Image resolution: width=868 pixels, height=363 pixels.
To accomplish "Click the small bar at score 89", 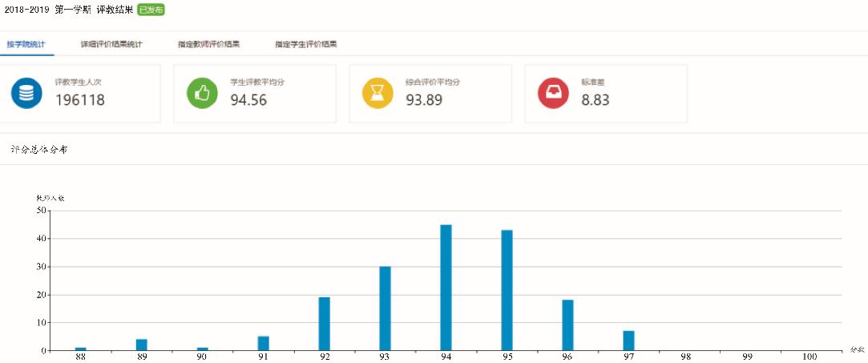I will point(141,345).
